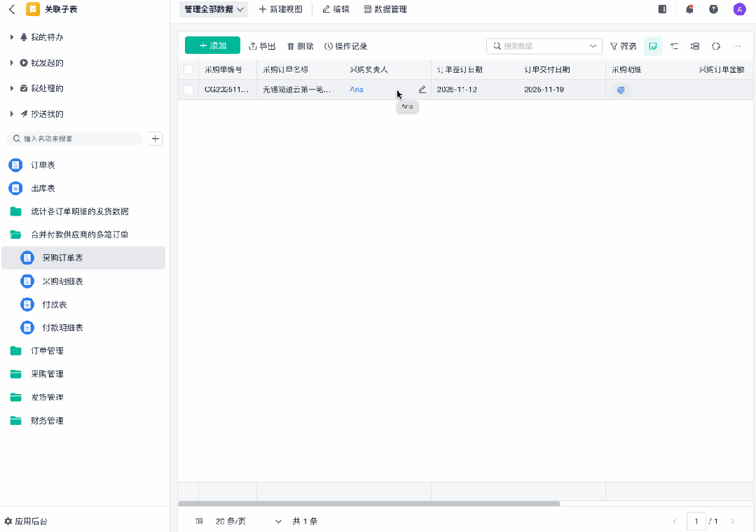Click the plus icon beside sidebar search

pos(156,139)
